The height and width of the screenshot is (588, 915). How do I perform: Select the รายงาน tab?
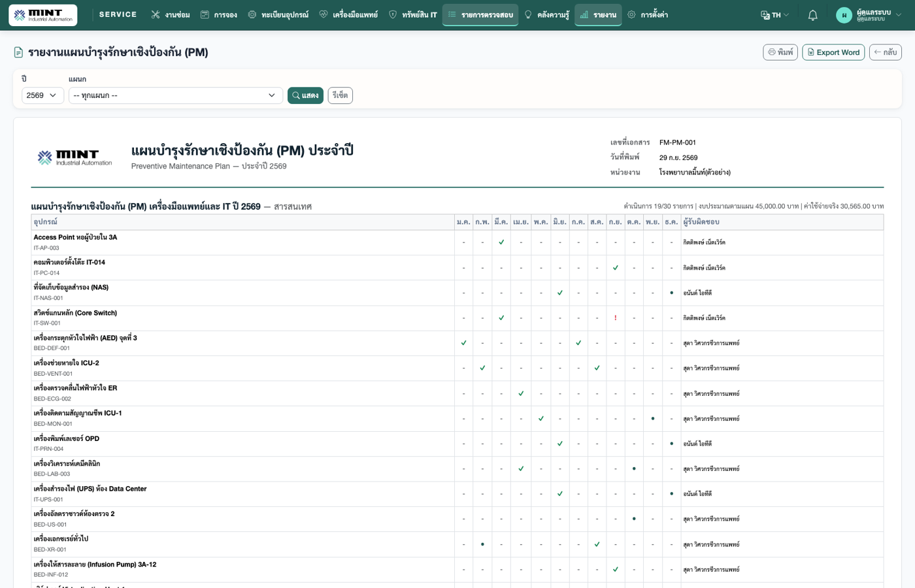click(598, 14)
